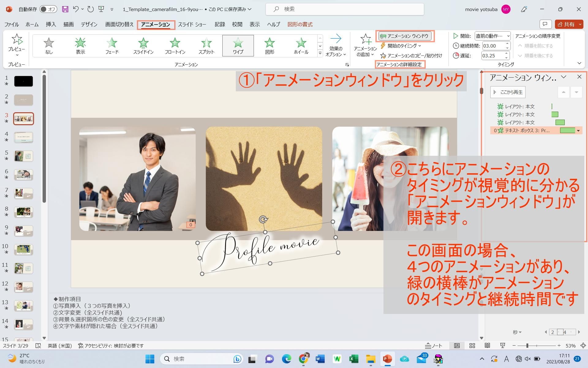This screenshot has height=368, width=588.
Task: Click the Save icon in title bar
Action: [65, 9]
